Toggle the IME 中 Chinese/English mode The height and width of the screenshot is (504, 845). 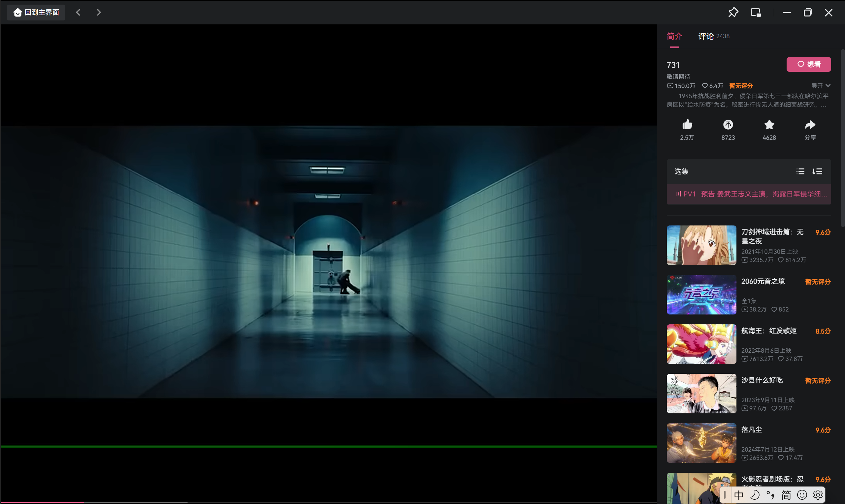coord(739,495)
